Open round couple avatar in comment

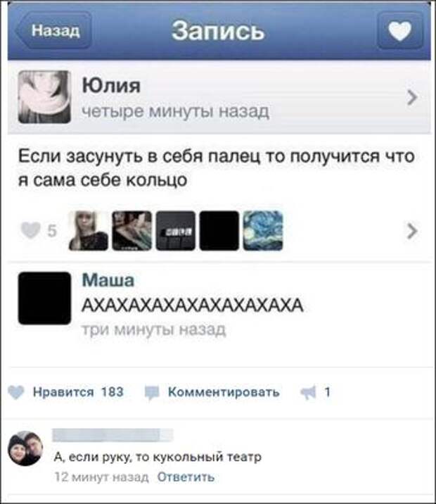click(25, 448)
